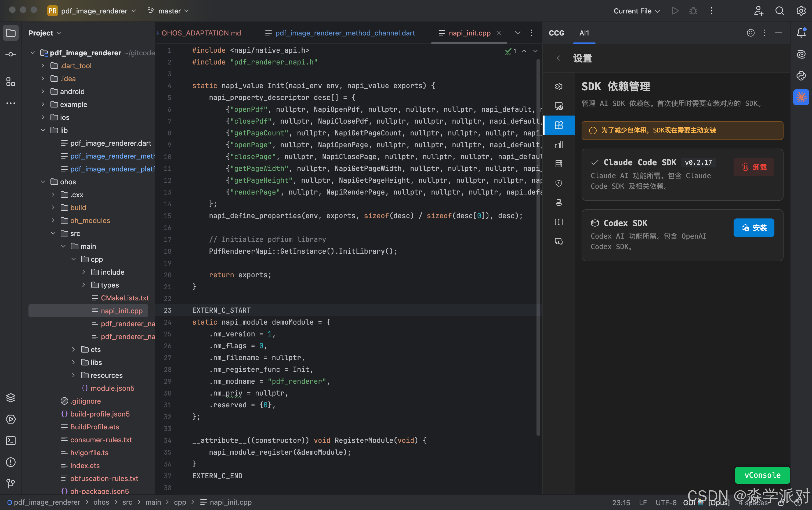812x510 pixels.
Task: Open the Structure tool window icon
Action: click(x=11, y=82)
